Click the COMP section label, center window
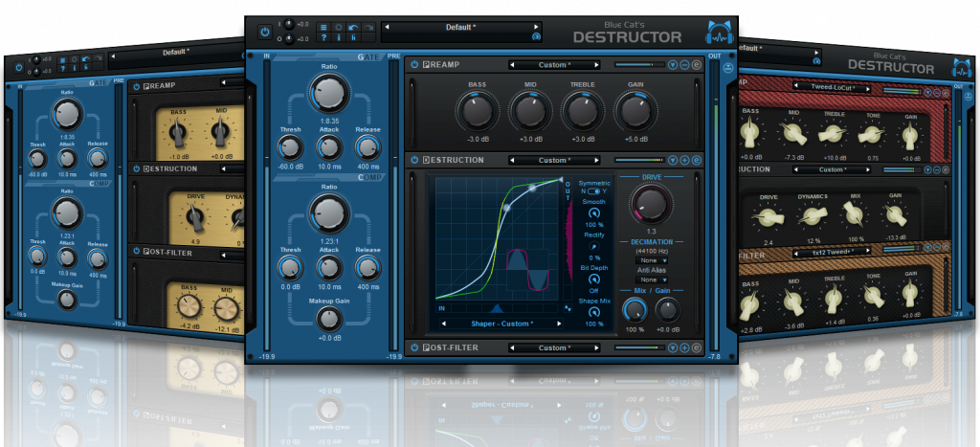Screen dimensions: 980x447 click(368, 177)
